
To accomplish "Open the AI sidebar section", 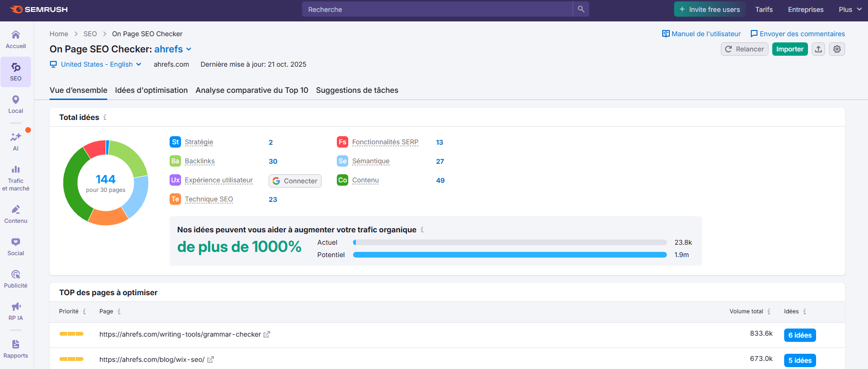I will 16,142.
